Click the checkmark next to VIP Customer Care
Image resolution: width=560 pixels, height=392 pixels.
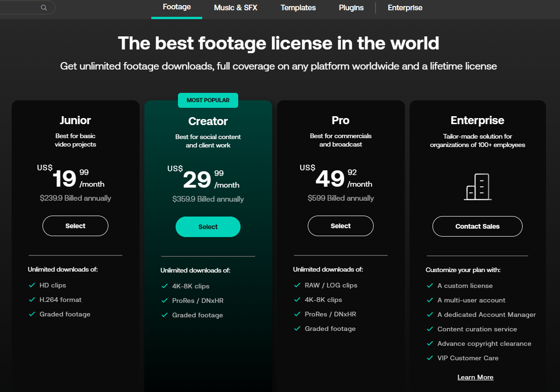click(x=430, y=358)
